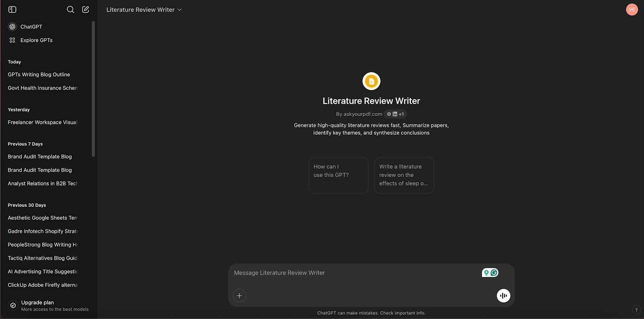This screenshot has width=644, height=319.
Task: Start voice mode with the waveform button
Action: click(504, 296)
